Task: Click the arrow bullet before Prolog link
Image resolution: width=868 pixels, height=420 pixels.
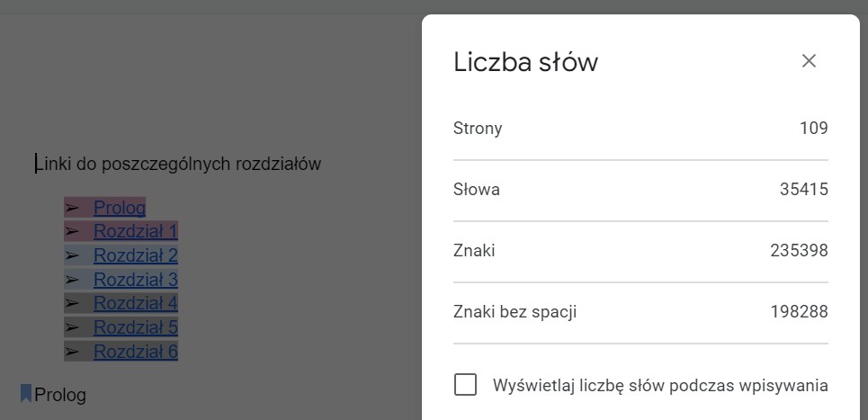Action: click(x=72, y=208)
